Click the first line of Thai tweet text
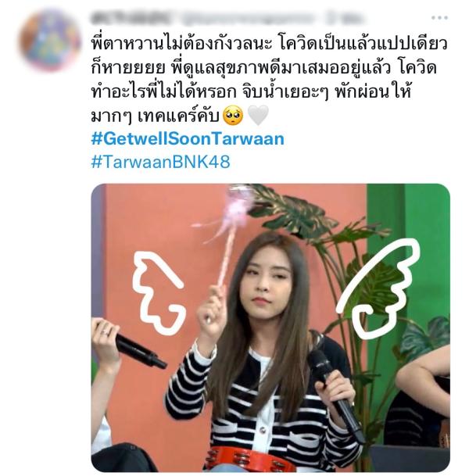469x476 pixels. coord(269,44)
